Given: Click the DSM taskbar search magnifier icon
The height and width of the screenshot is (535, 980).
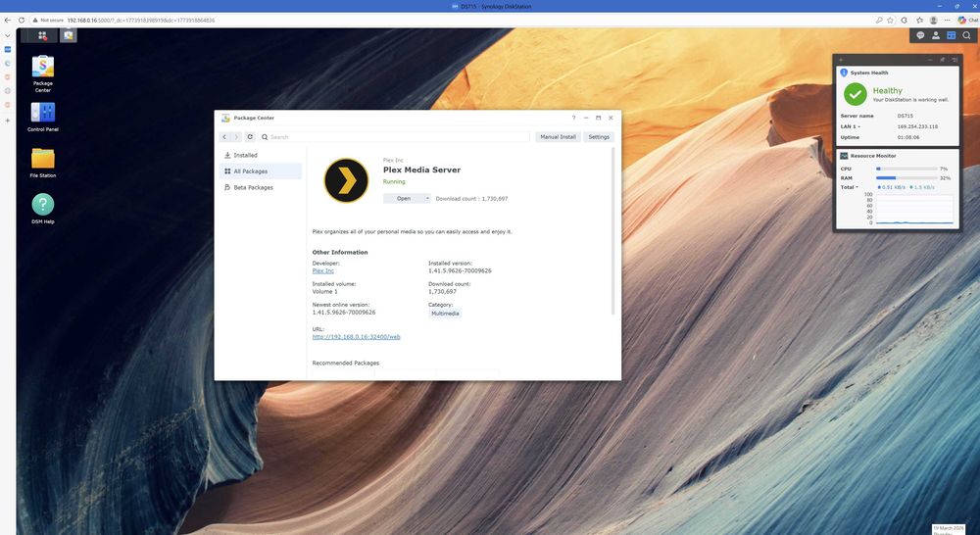Looking at the screenshot, I should [967, 35].
